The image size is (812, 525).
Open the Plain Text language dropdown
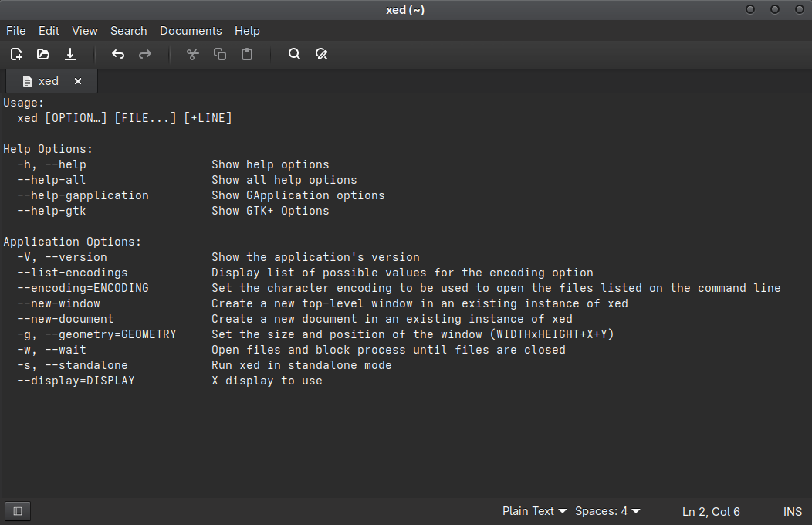tap(534, 511)
